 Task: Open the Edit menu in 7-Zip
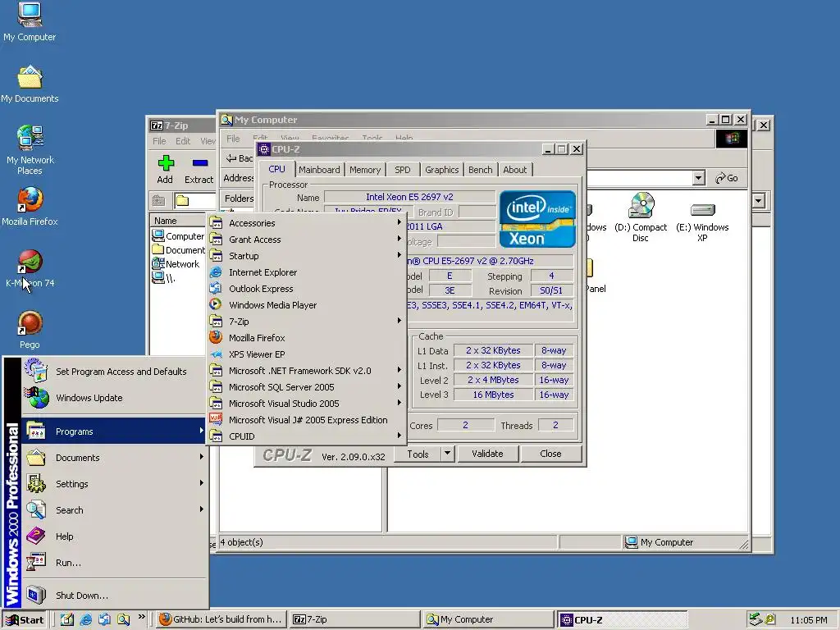pos(183,141)
